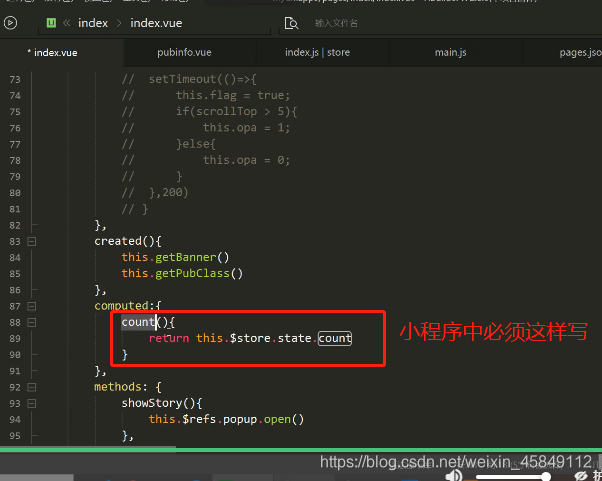Click the commented }else{ line
The height and width of the screenshot is (481, 602).
coord(169,144)
